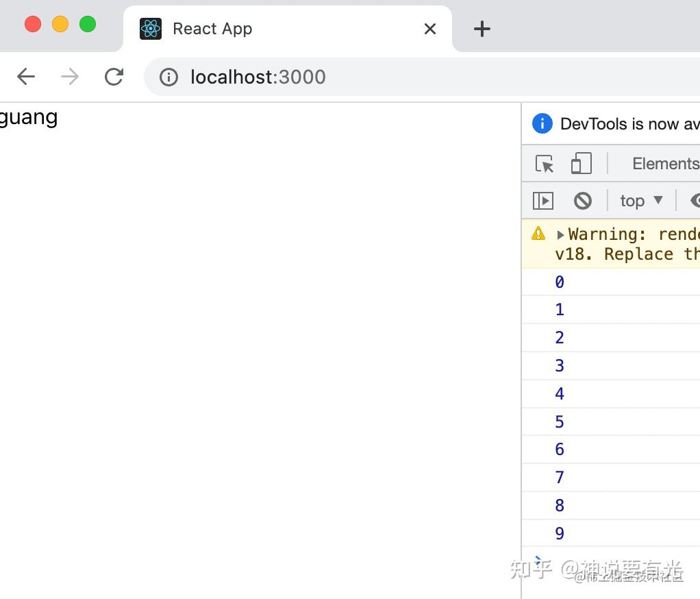
Task: Switch to the Elements panel in DevTools
Action: tap(665, 164)
